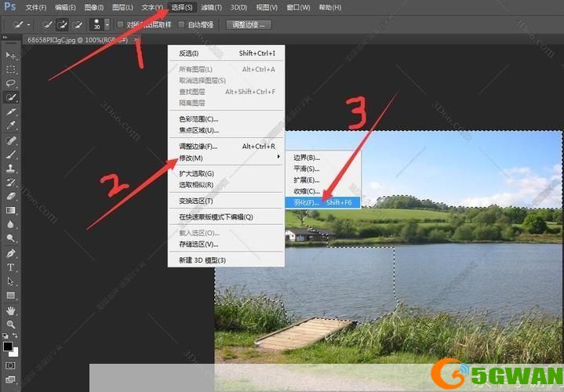Expand the 修改(M) submenu arrow
This screenshot has width=564, height=392.
pos(278,157)
